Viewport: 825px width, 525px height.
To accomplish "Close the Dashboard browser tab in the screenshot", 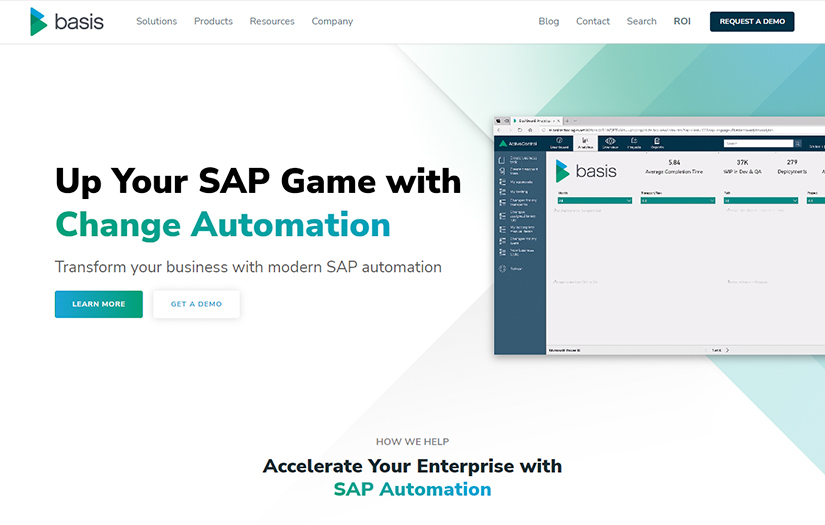I will [x=558, y=121].
